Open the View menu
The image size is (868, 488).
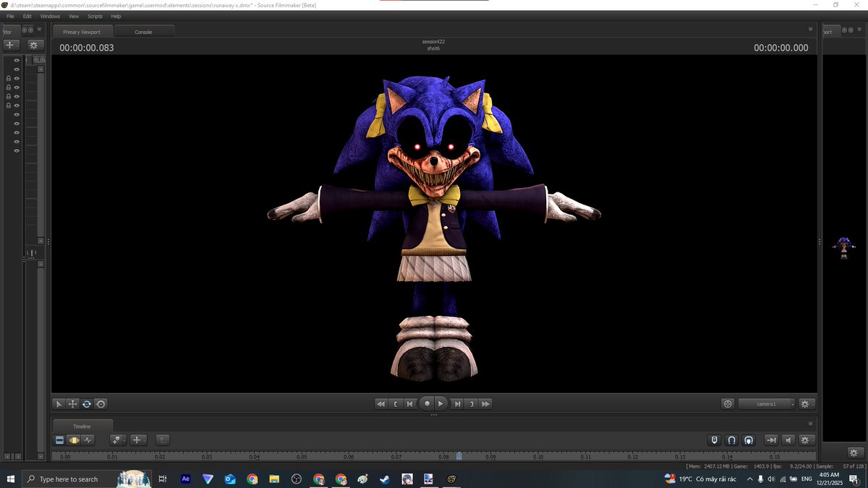point(74,16)
